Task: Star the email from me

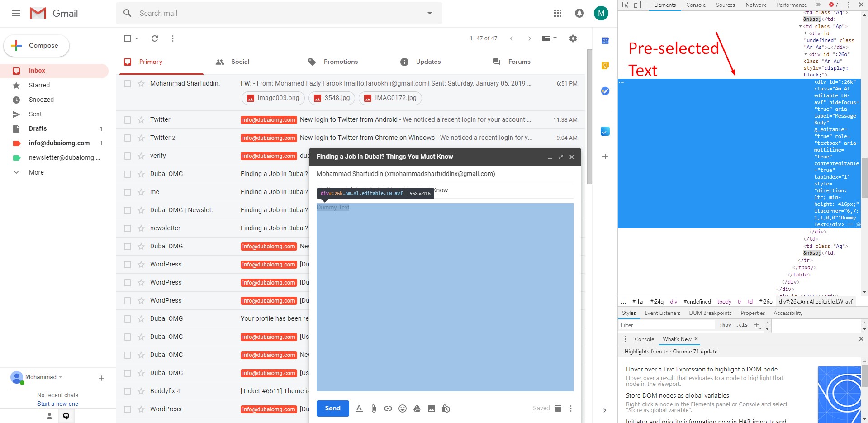Action: point(141,192)
